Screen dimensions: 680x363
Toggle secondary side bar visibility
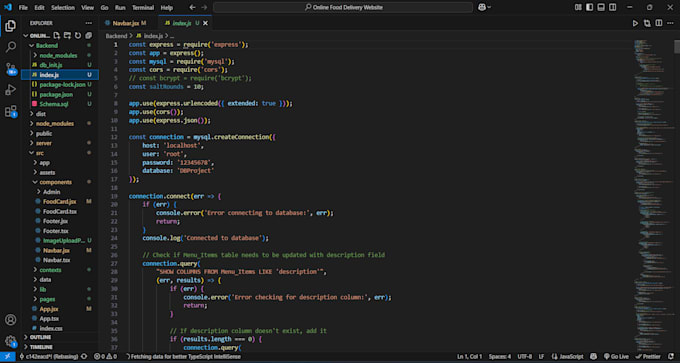coord(612,7)
